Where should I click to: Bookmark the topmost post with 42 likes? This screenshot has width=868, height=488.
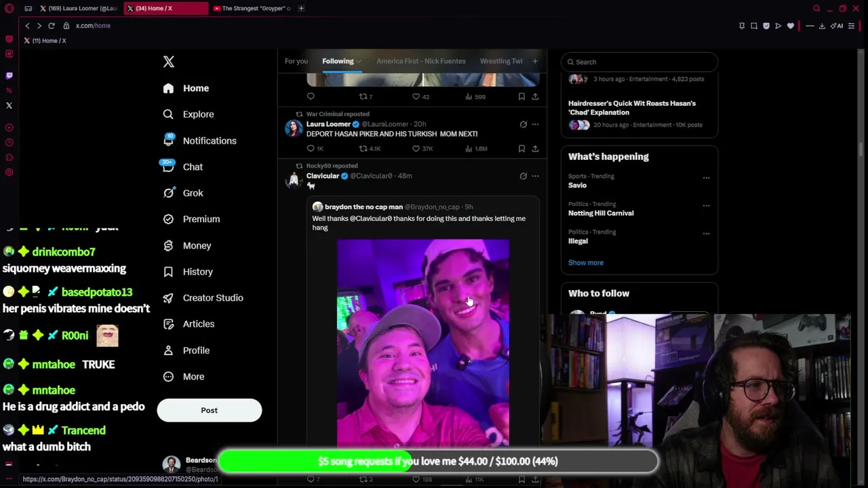tap(521, 97)
